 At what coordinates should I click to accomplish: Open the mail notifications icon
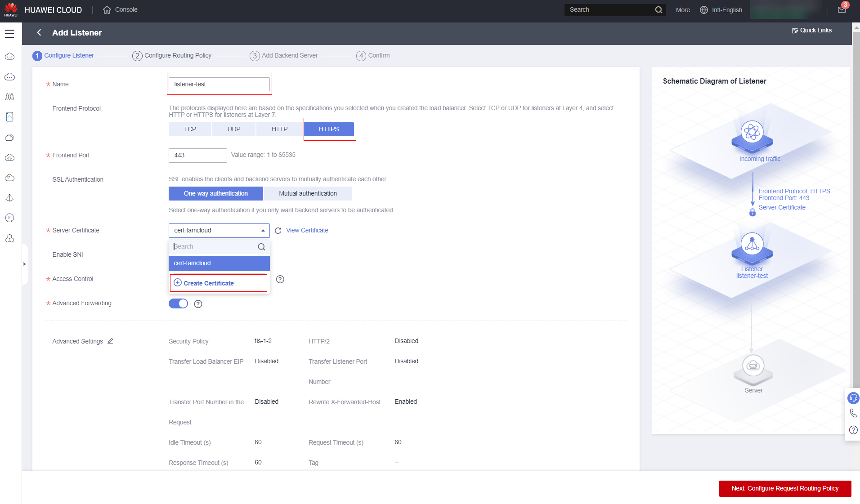click(842, 10)
